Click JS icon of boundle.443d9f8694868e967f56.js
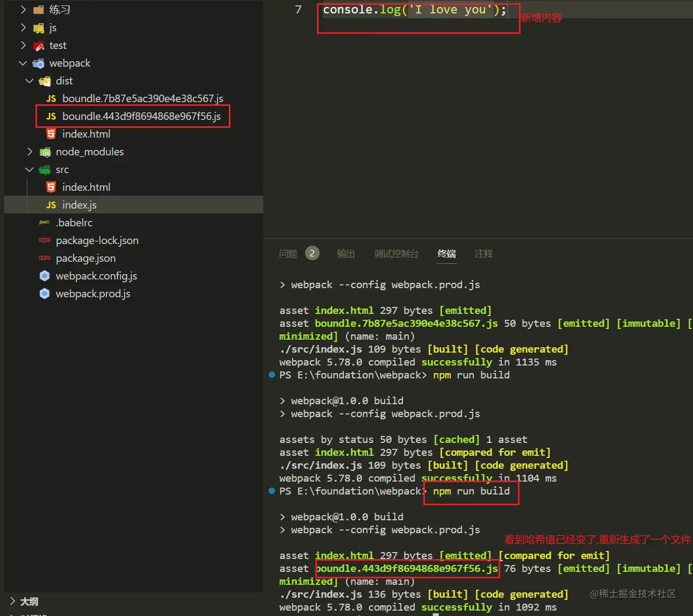Screen dimensions: 693x616 [x=51, y=117]
